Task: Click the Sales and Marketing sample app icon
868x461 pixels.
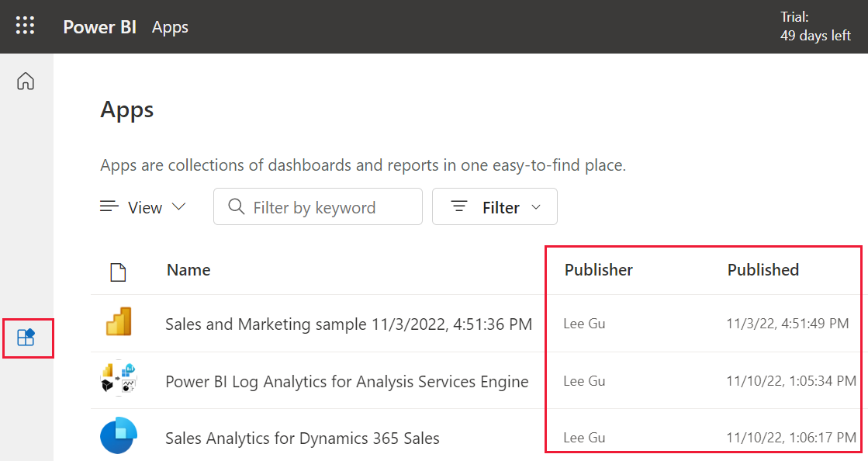Action: (119, 323)
